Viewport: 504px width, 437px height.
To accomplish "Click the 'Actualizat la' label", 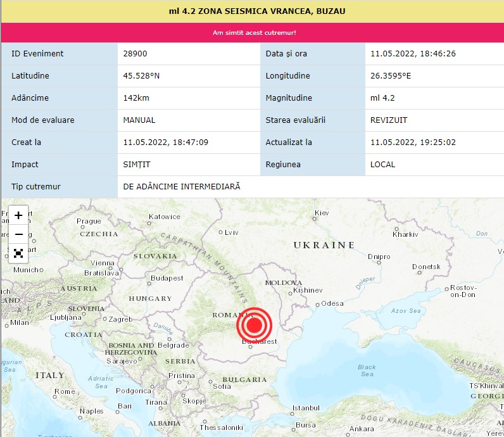I will [289, 142].
